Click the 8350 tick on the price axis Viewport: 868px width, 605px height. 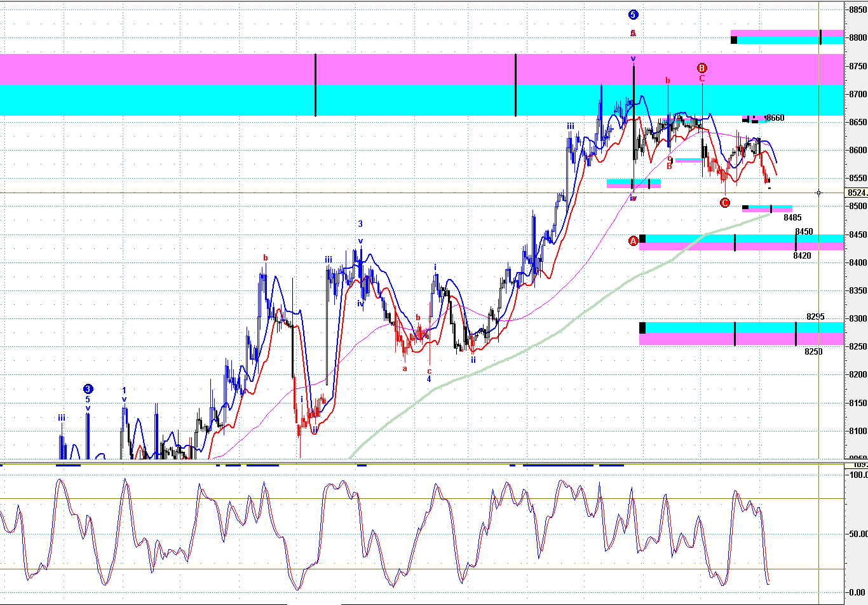coord(858,290)
